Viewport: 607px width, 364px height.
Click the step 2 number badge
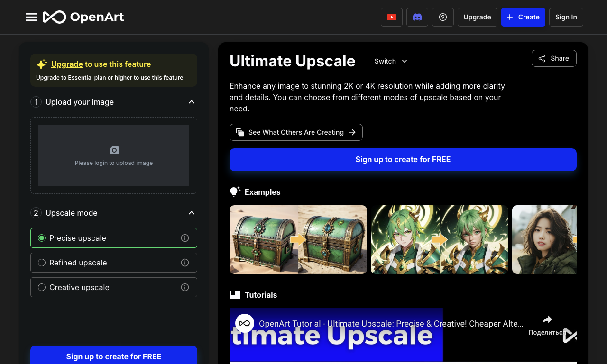[36, 213]
